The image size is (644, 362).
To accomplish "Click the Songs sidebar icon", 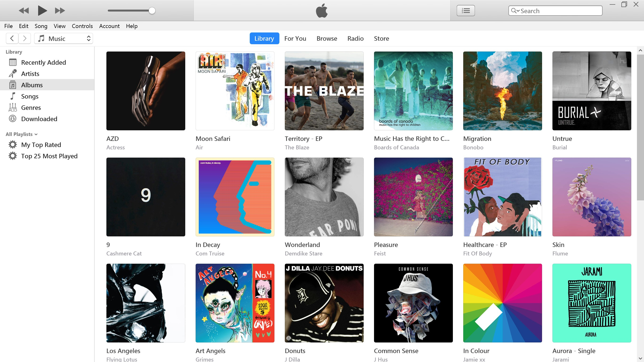I will pyautogui.click(x=13, y=96).
